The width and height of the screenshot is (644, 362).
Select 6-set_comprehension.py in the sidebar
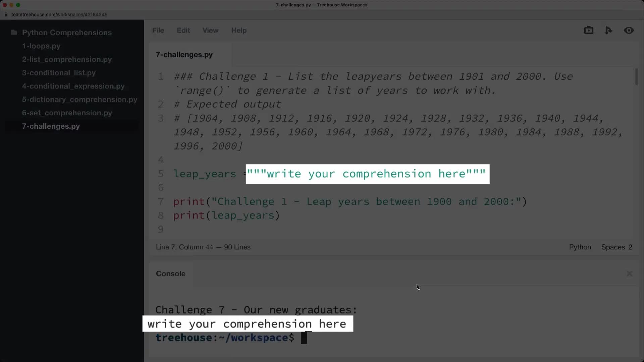point(67,113)
